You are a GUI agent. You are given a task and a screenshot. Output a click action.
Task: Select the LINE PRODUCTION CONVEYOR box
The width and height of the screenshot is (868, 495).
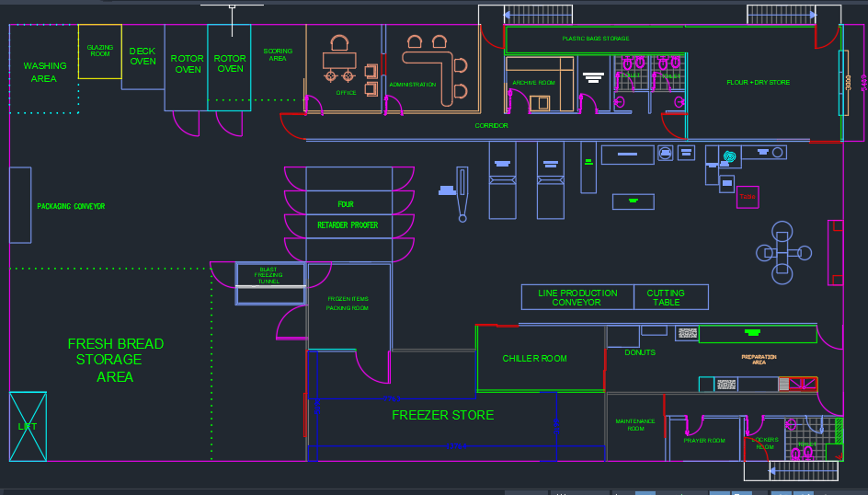coord(577,297)
